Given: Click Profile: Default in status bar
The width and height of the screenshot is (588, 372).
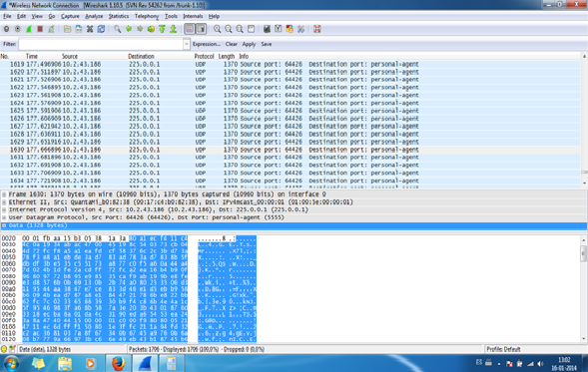Looking at the screenshot, I should (503, 349).
